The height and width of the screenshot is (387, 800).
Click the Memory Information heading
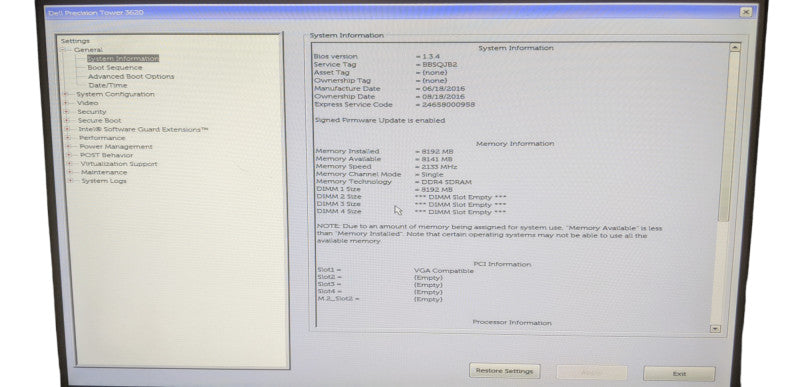[515, 144]
